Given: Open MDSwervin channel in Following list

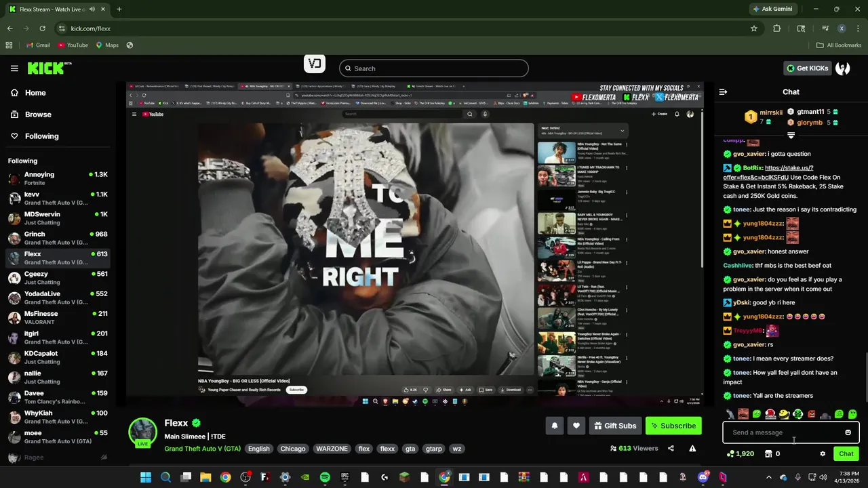Looking at the screenshot, I should [x=58, y=218].
